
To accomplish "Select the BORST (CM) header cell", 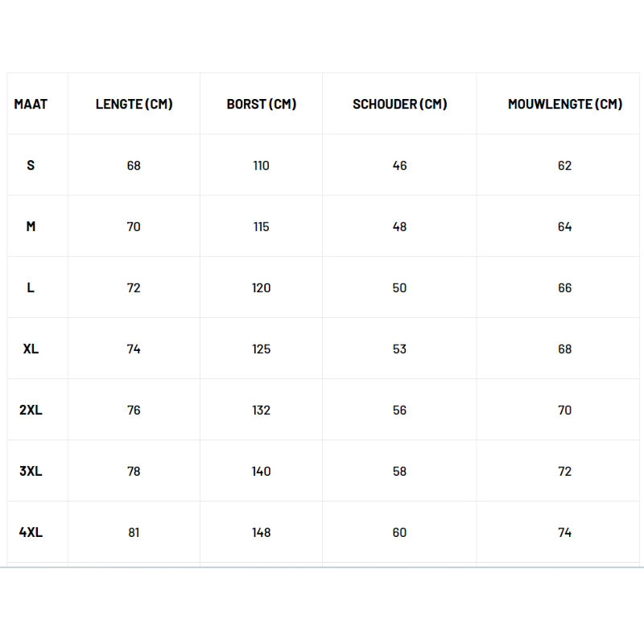I will (261, 104).
